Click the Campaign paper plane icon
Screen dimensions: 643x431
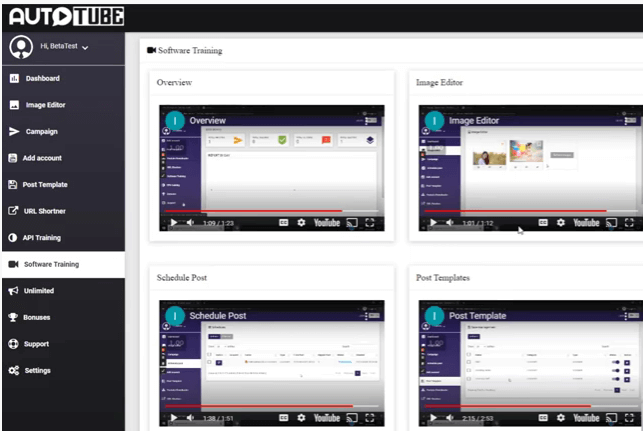pyautogui.click(x=14, y=131)
